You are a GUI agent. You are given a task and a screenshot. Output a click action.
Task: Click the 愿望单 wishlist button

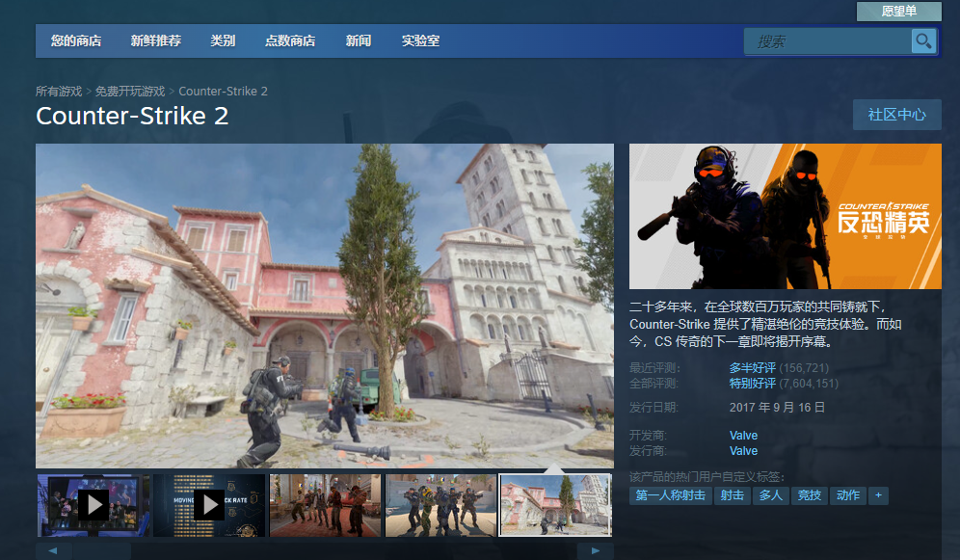pos(898,11)
